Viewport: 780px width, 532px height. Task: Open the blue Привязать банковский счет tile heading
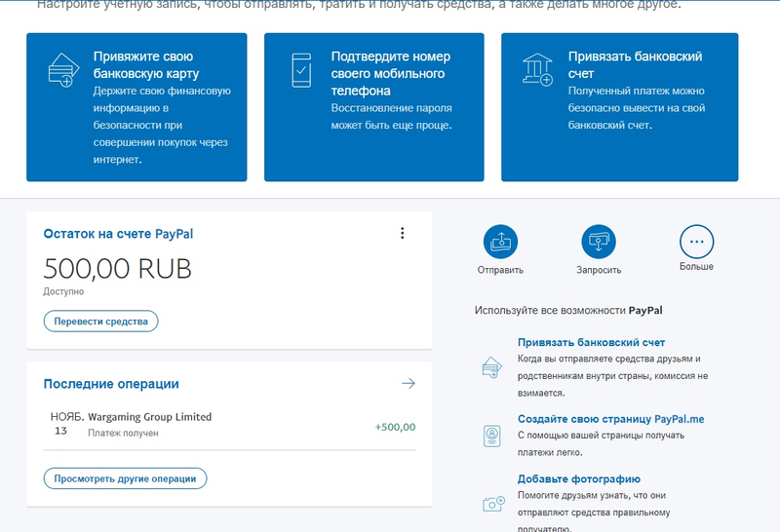(x=636, y=64)
